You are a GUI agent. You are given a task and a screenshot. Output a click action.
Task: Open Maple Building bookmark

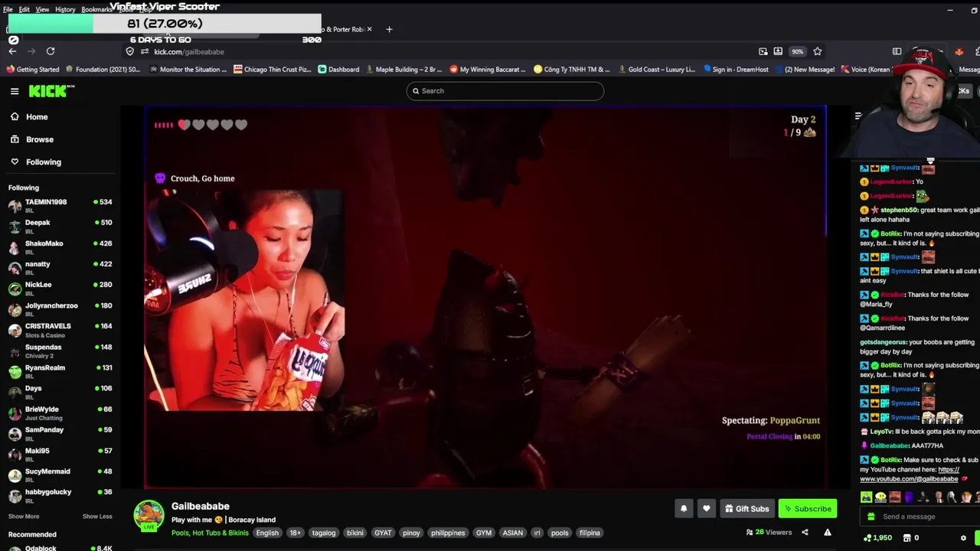[403, 69]
